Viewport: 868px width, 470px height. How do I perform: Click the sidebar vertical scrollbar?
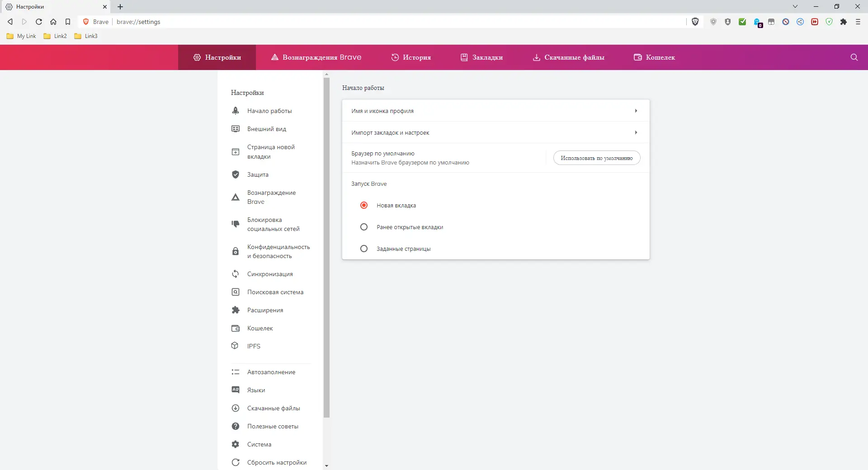(326, 249)
